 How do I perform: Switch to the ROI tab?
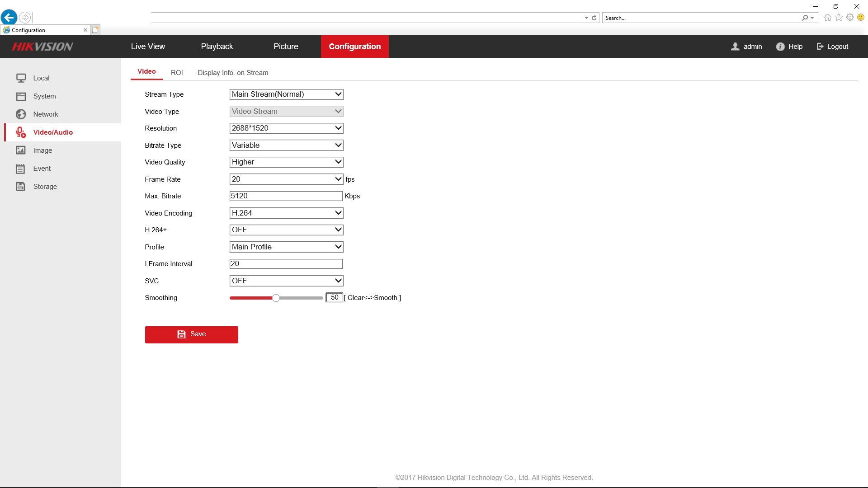(x=177, y=73)
